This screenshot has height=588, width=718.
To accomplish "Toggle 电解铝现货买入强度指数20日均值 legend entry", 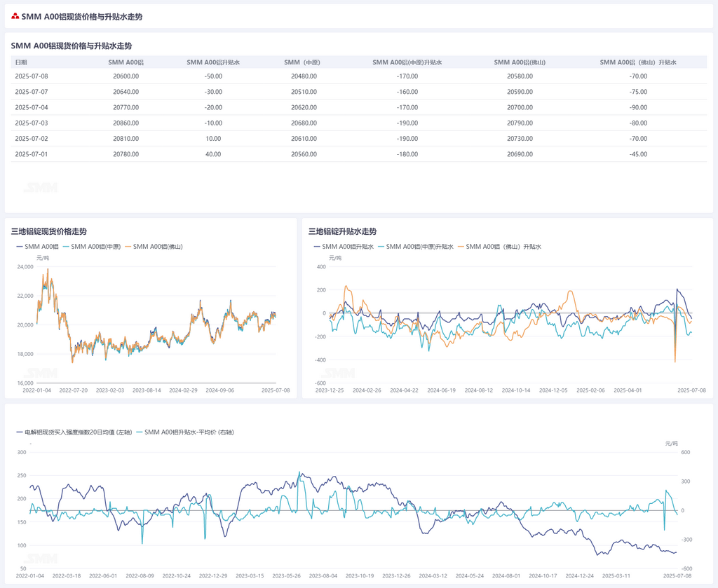I will 74,432.
